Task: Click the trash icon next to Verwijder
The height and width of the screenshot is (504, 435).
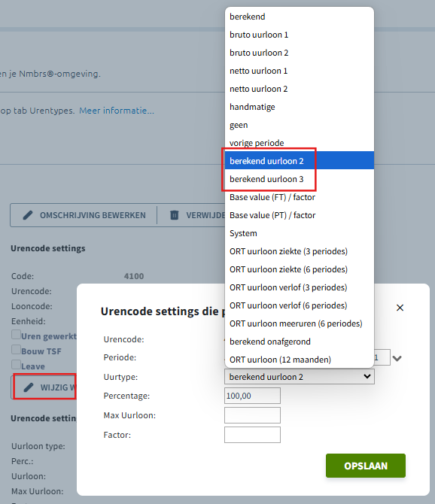Action: [175, 215]
